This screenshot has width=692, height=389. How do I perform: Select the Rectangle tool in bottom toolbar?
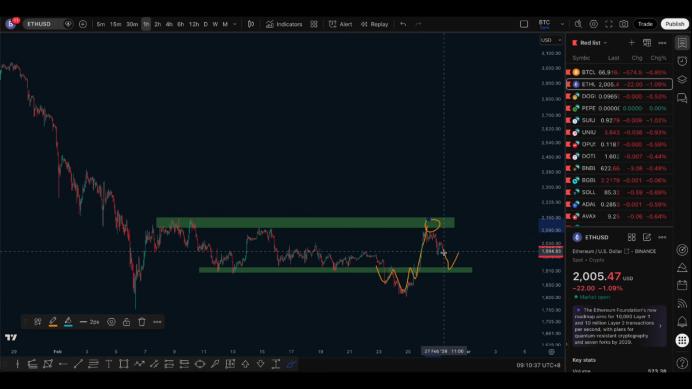coord(124,364)
